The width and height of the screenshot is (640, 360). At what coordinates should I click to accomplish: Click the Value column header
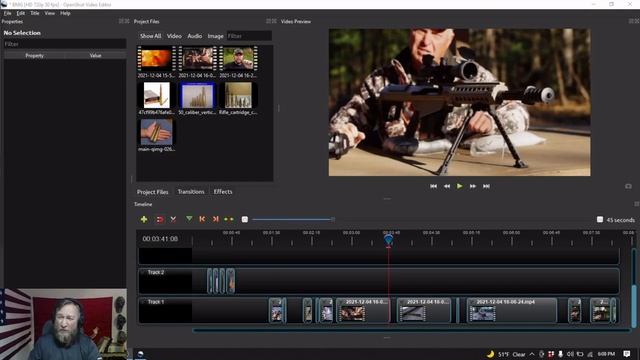(96, 56)
